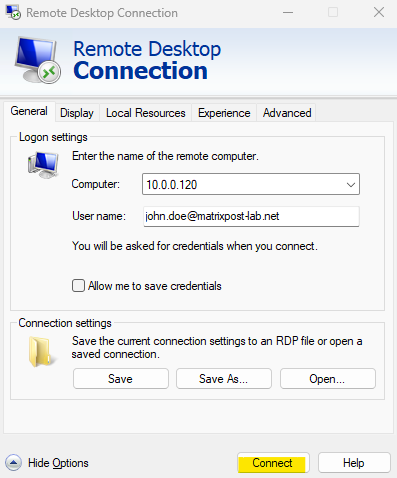
Task: Click the 'Logon settings' group label
Action: pos(53,137)
